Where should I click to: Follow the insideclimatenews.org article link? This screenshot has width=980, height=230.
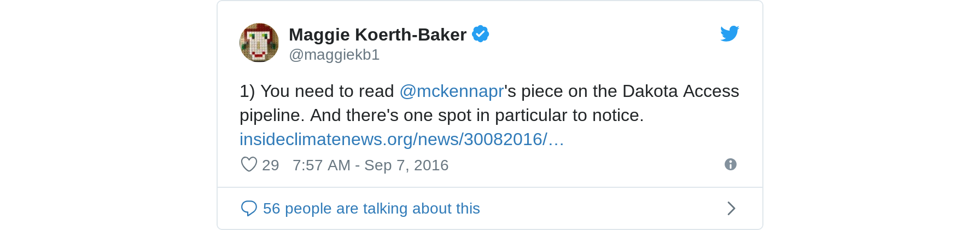(401, 139)
